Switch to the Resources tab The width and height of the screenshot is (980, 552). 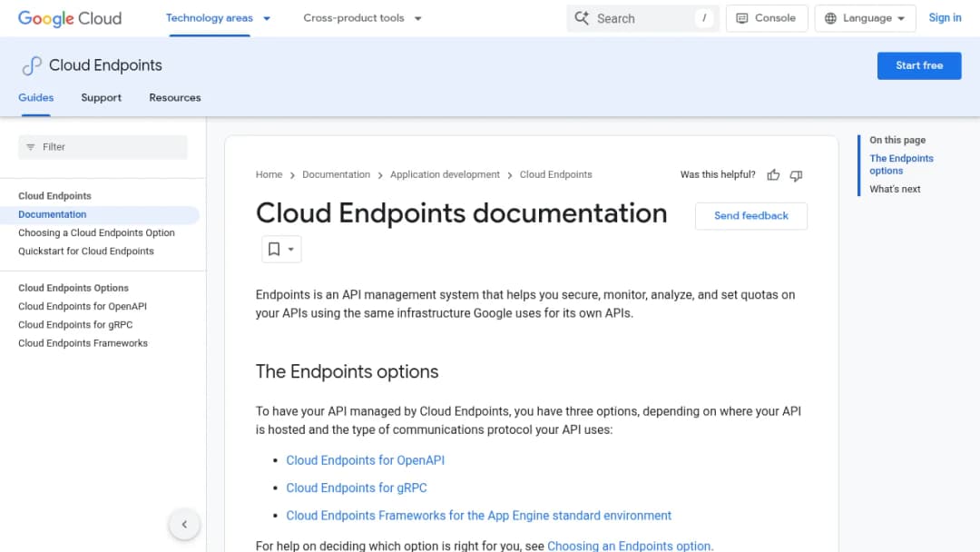[x=175, y=97]
